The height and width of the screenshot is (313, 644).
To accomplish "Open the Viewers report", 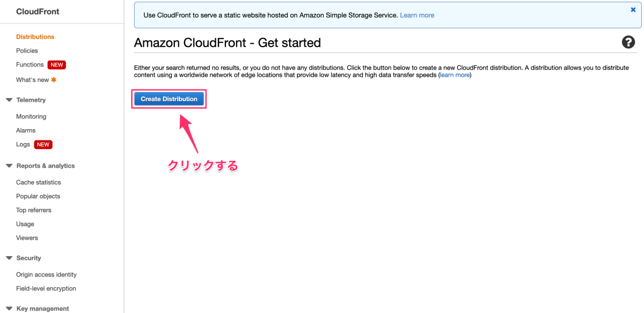I will [27, 238].
